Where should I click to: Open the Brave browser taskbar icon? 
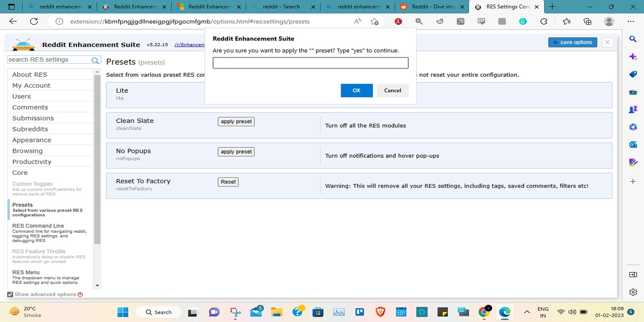coord(380,312)
